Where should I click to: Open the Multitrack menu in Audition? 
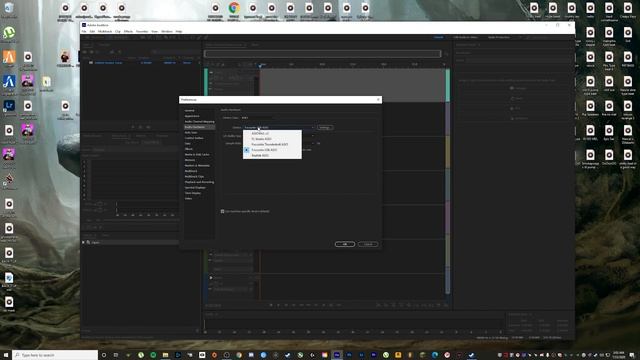click(105, 31)
